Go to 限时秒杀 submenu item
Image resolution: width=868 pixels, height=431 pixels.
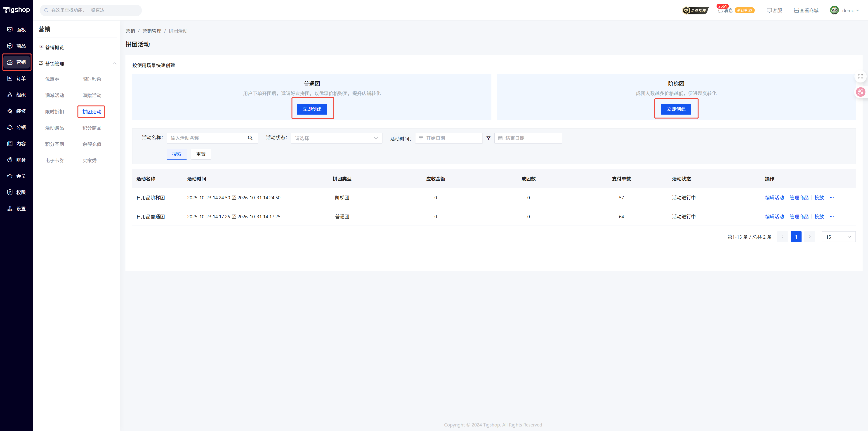(92, 79)
